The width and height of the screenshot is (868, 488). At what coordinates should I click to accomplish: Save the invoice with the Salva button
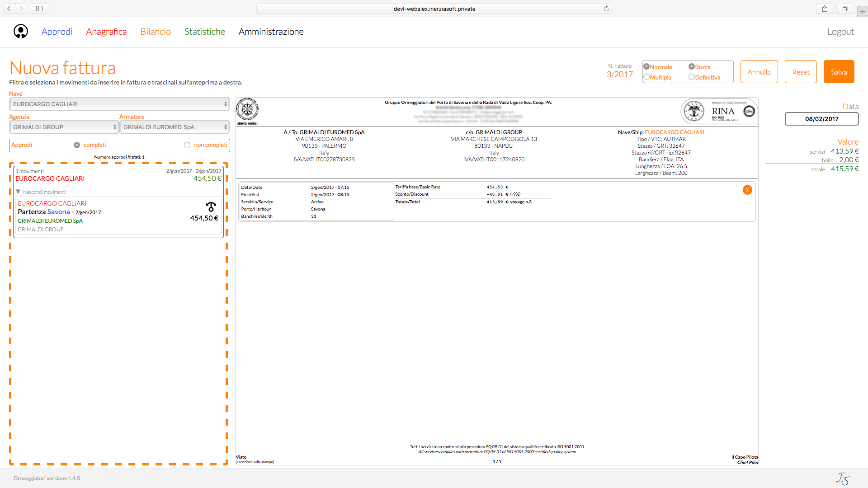pos(839,71)
